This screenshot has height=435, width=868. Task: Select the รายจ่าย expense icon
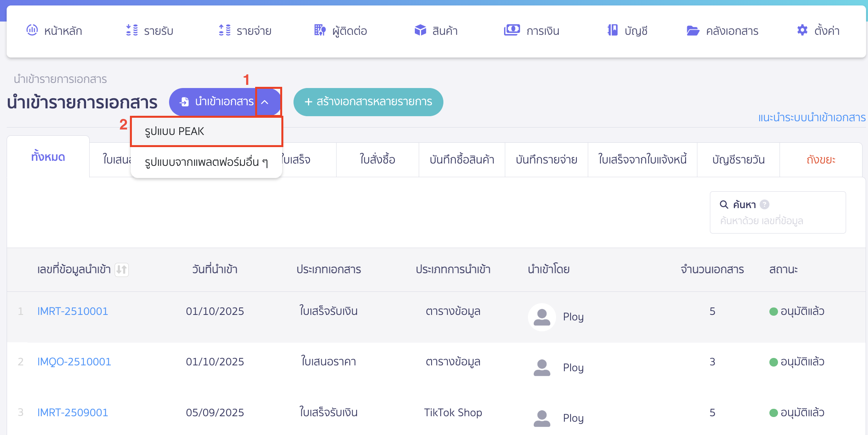click(224, 30)
